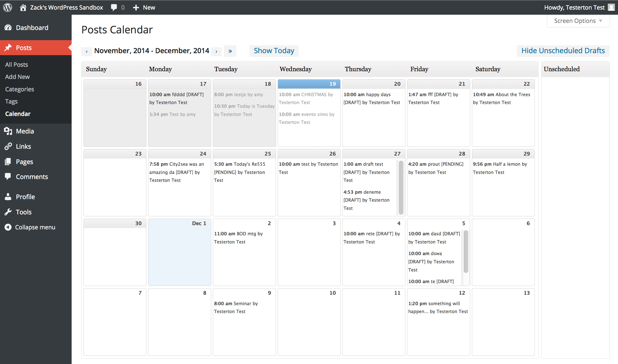
Task: Open Tools with the wrench icon
Action: click(x=8, y=212)
